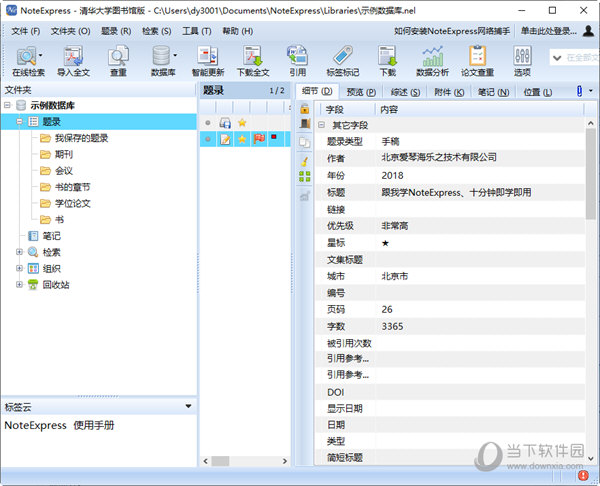Run the 查重 duplicate check tool
Screen dimensions: 600x486
click(x=118, y=61)
